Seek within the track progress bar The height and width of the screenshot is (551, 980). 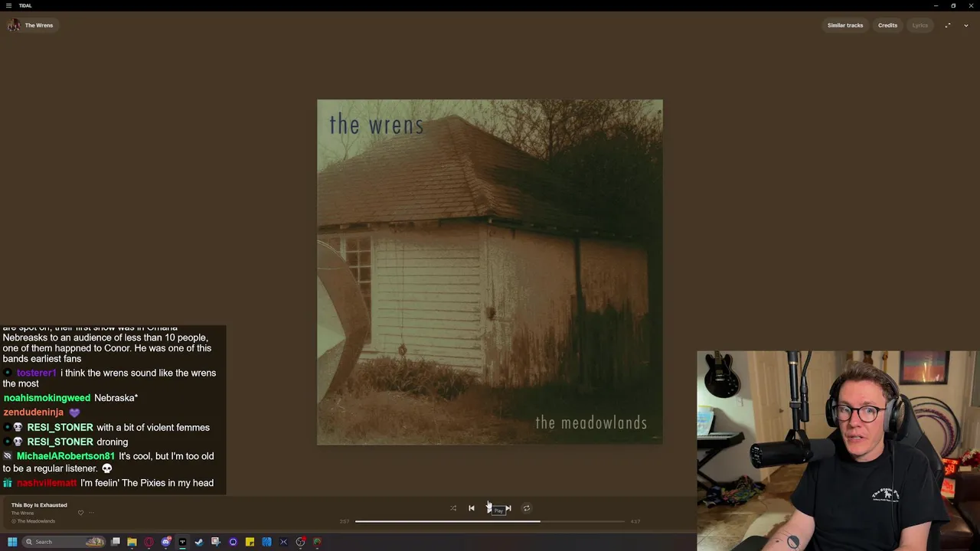[x=490, y=521]
